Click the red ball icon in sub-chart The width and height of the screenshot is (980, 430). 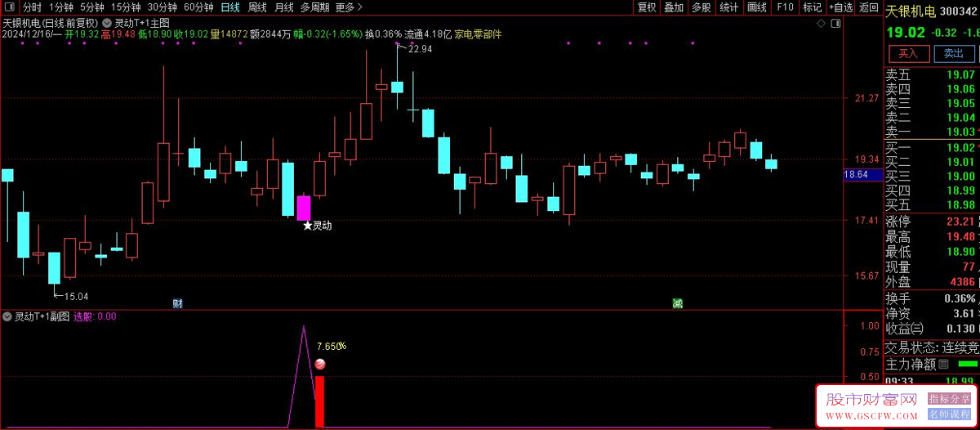pyautogui.click(x=320, y=365)
